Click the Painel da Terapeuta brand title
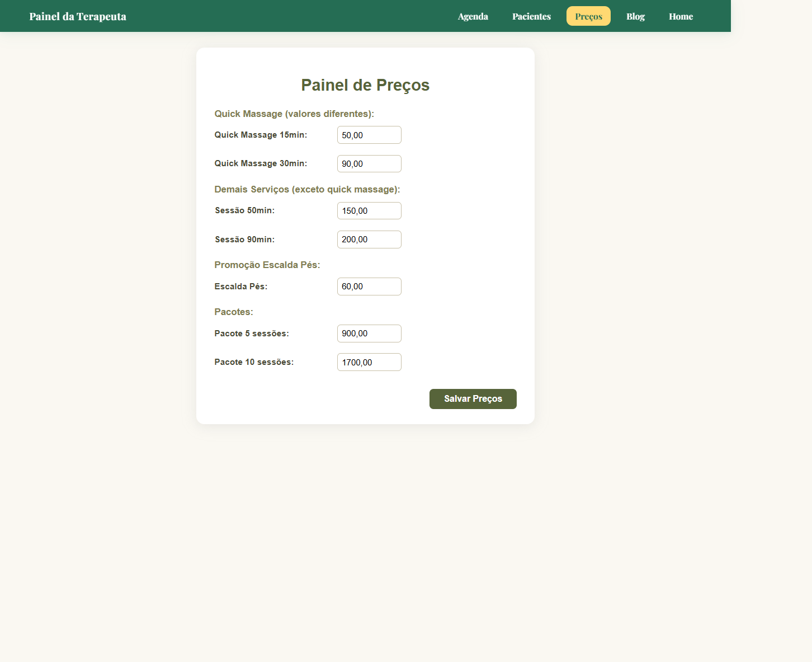The image size is (812, 662). tap(78, 16)
